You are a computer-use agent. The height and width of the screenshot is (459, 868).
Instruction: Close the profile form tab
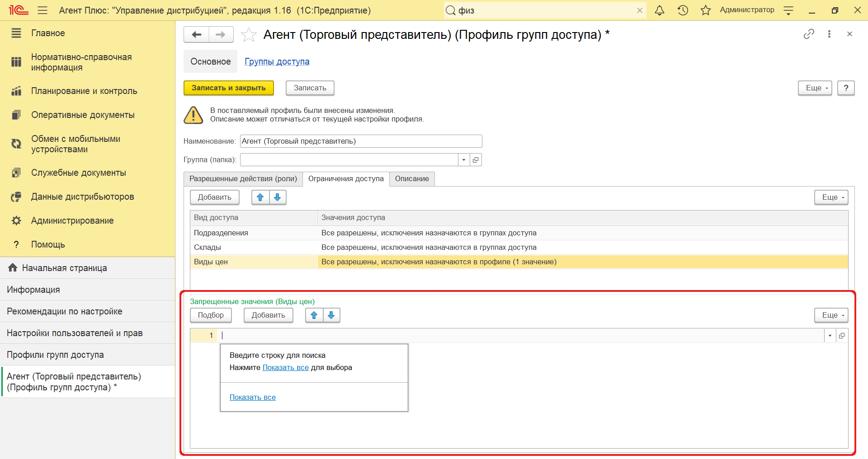click(849, 34)
